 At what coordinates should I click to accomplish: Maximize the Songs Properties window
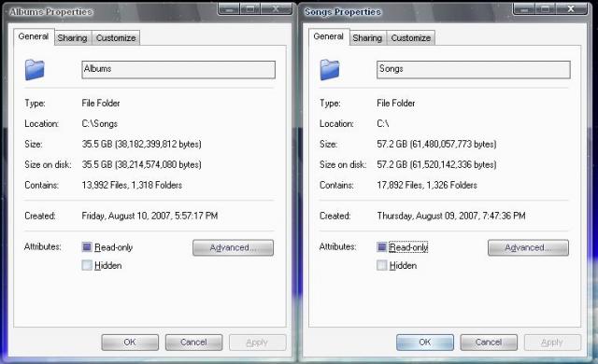click(546, 8)
